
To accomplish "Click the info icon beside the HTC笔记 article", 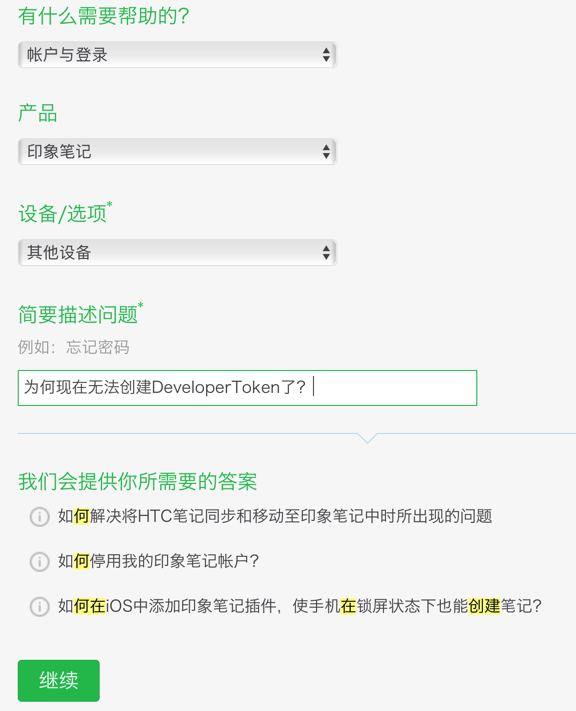I will click(39, 516).
